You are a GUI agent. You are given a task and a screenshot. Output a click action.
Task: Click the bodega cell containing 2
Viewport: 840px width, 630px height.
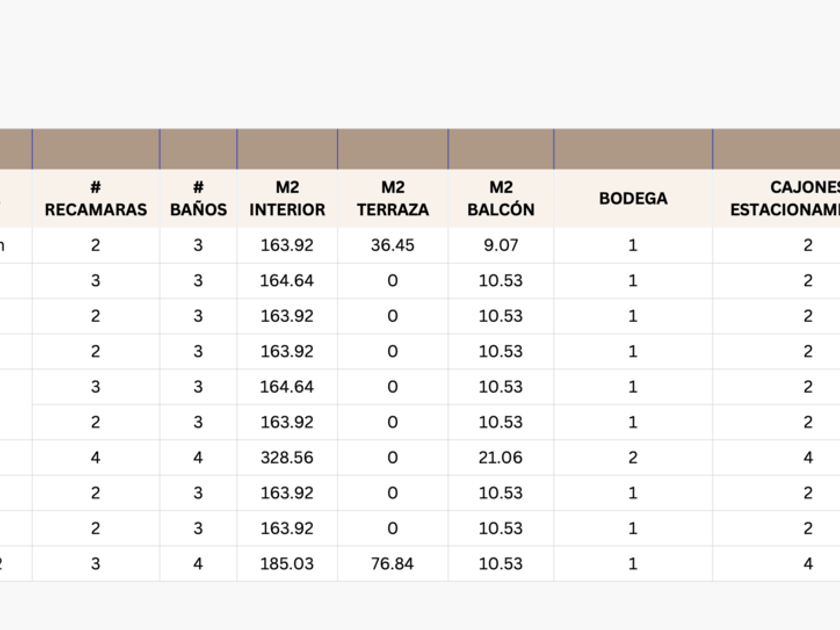pos(633,457)
